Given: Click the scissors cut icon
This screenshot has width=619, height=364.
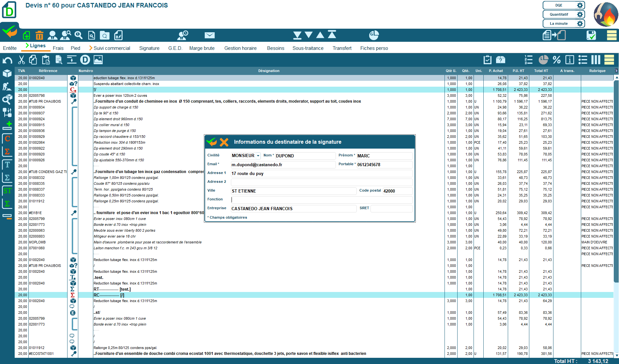Looking at the screenshot, I should 22,60.
